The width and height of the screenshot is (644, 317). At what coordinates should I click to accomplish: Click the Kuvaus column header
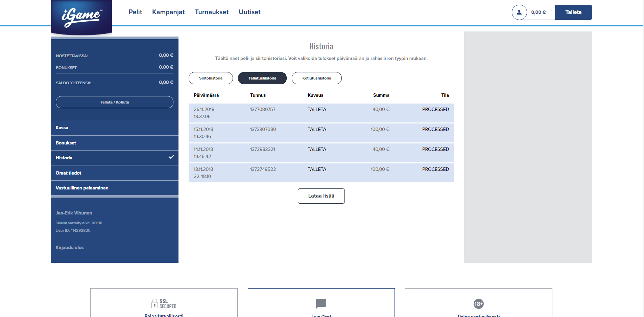pos(315,95)
